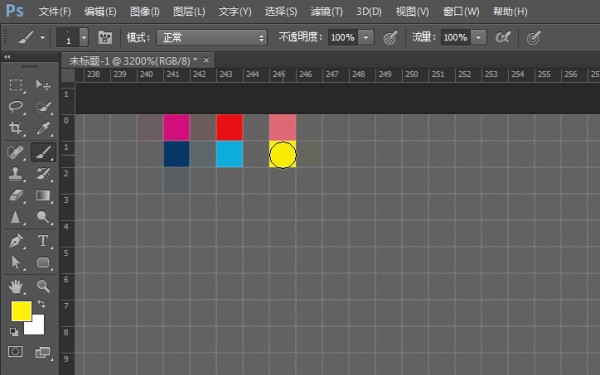Viewport: 600px width, 375px height.
Task: Select the Rounded Rectangle shape tool
Action: pos(43,262)
